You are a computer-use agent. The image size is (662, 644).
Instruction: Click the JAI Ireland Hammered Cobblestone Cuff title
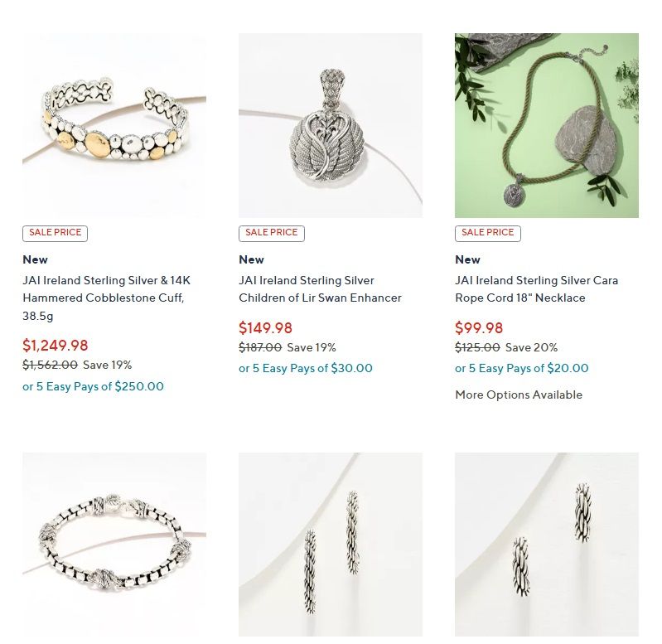click(106, 298)
